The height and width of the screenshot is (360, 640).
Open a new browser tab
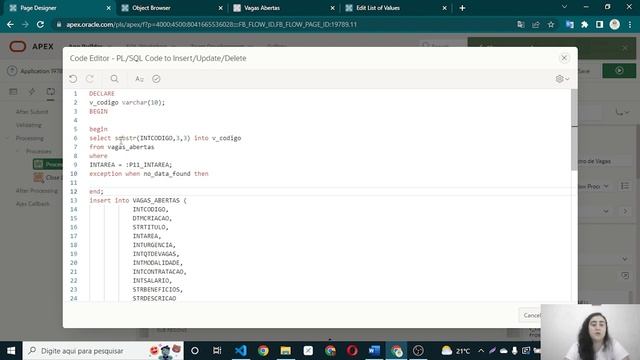coord(462,8)
